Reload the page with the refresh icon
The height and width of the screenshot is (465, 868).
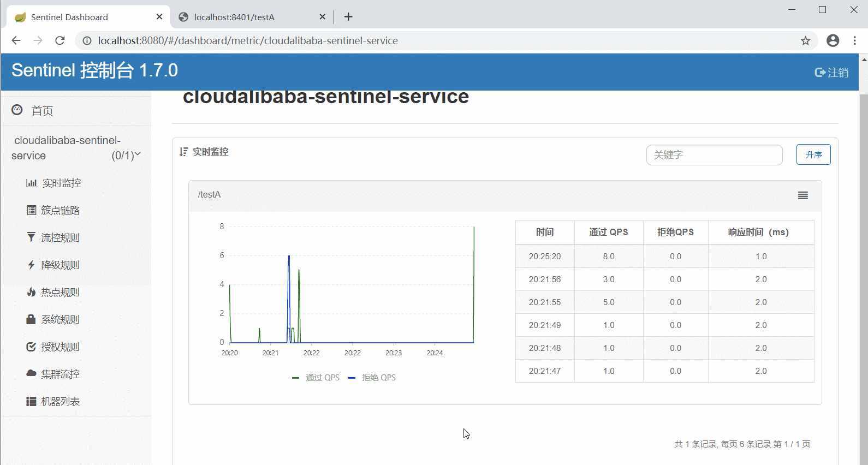pyautogui.click(x=60, y=40)
